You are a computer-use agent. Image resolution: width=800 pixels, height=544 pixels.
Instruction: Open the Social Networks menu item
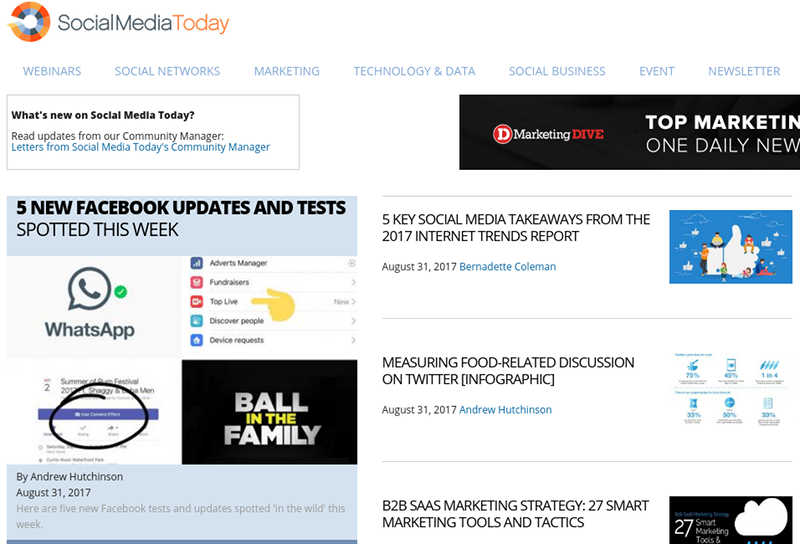167,71
